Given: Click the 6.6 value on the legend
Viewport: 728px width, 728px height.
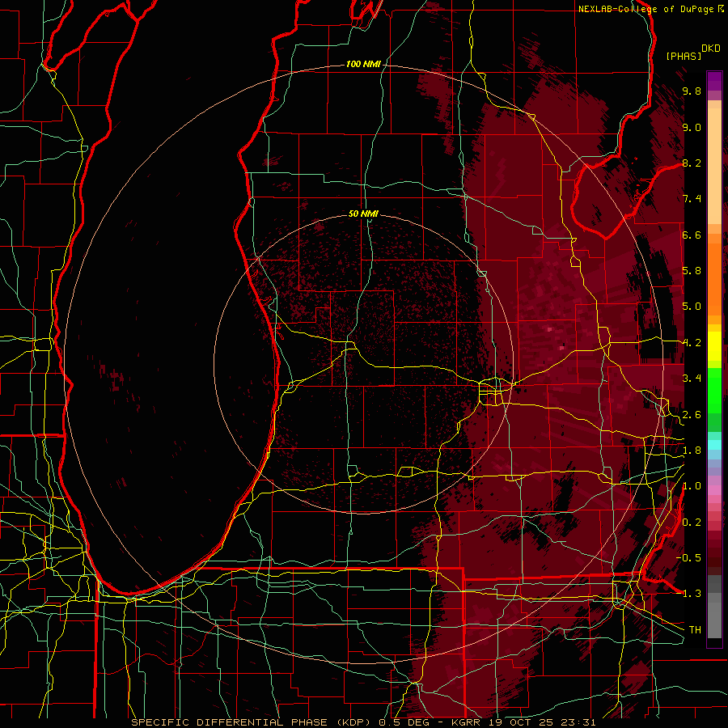Looking at the screenshot, I should click(692, 235).
